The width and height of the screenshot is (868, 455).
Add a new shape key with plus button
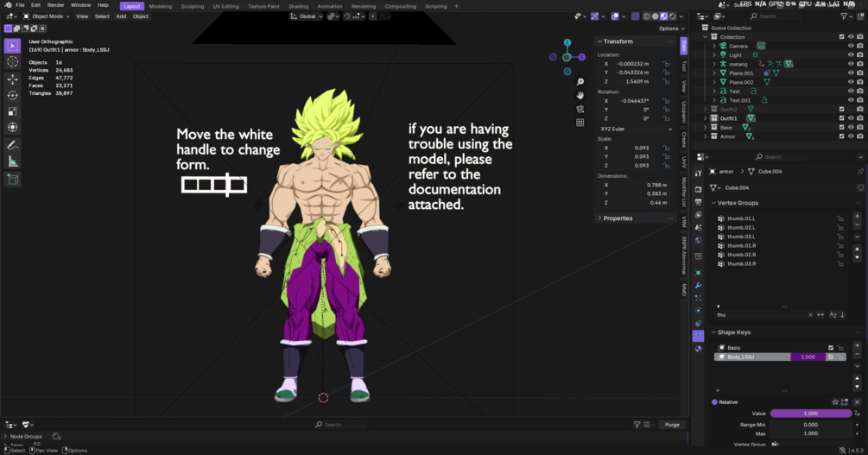tap(857, 345)
